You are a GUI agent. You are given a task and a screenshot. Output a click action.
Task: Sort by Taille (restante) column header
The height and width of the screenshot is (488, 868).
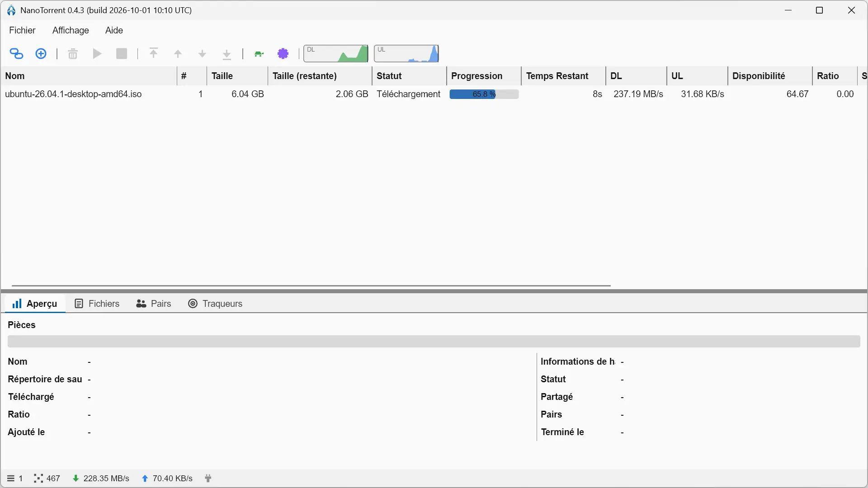[x=320, y=76]
